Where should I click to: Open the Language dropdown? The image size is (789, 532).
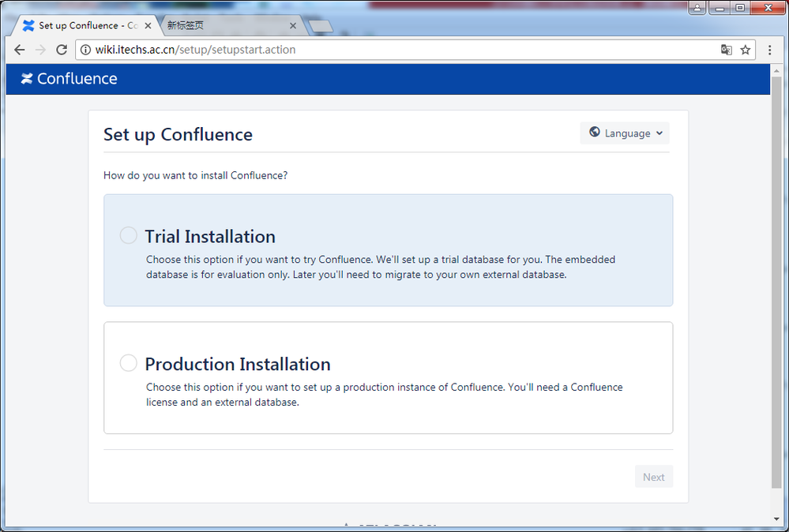tap(625, 133)
